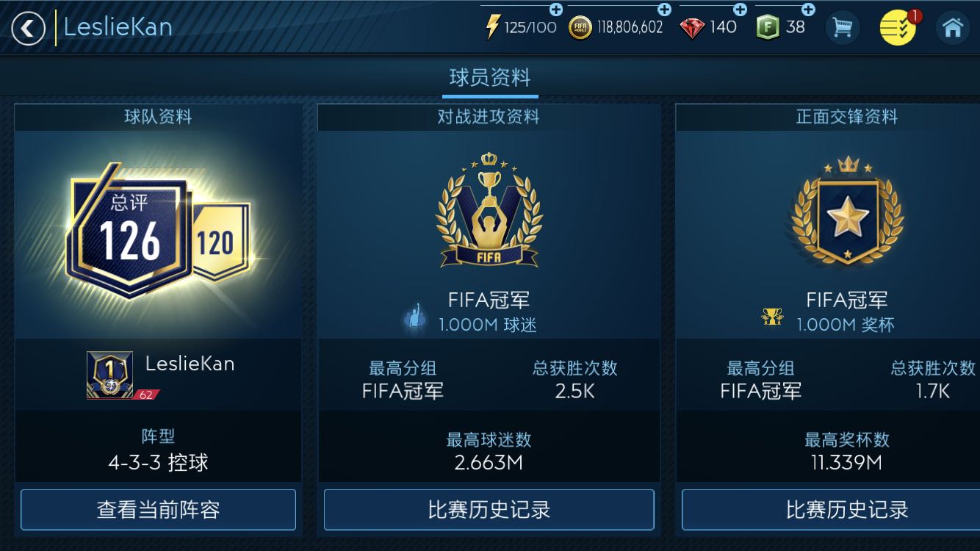Tap the back arrow beside LeslieKan
This screenshot has width=980, height=551.
[28, 29]
